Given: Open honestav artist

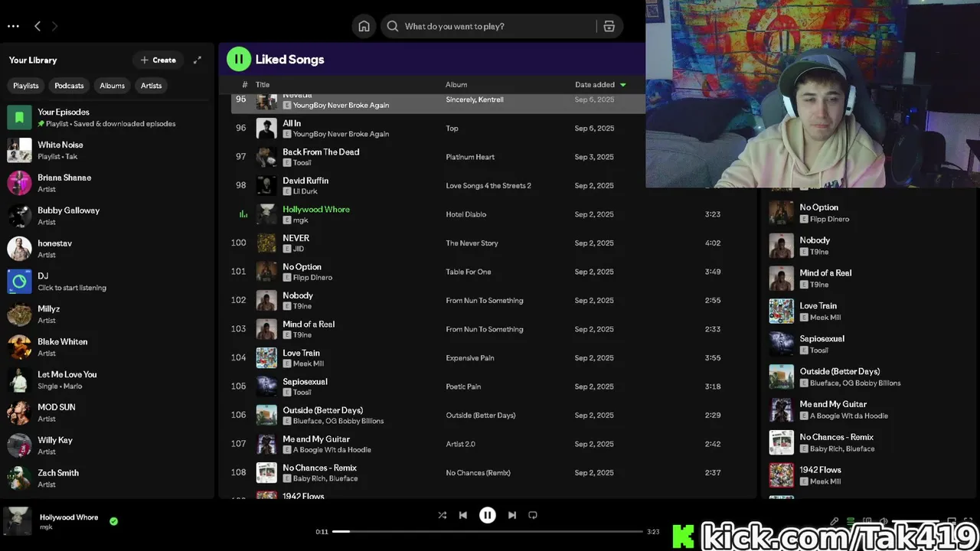Looking at the screenshot, I should tap(107, 249).
